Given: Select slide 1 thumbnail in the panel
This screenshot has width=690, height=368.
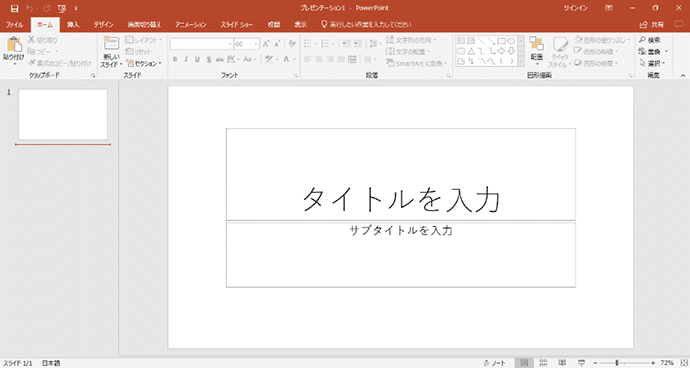Looking at the screenshot, I should coord(63,114).
